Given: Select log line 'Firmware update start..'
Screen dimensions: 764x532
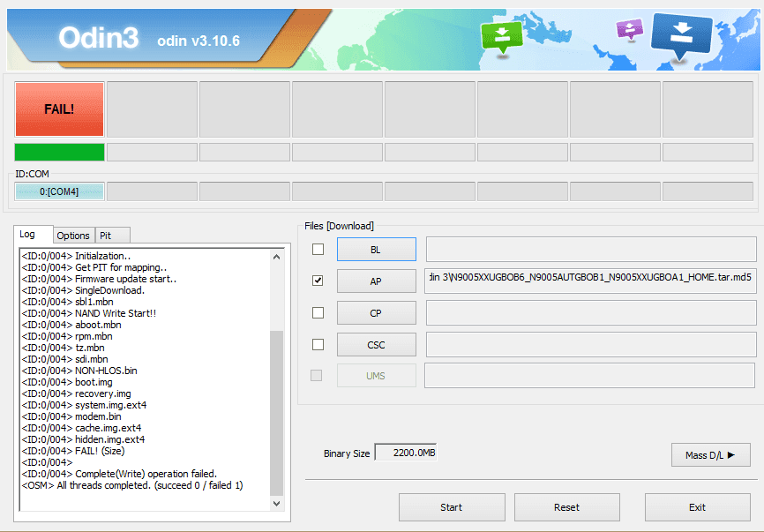Looking at the screenshot, I should (99, 279).
